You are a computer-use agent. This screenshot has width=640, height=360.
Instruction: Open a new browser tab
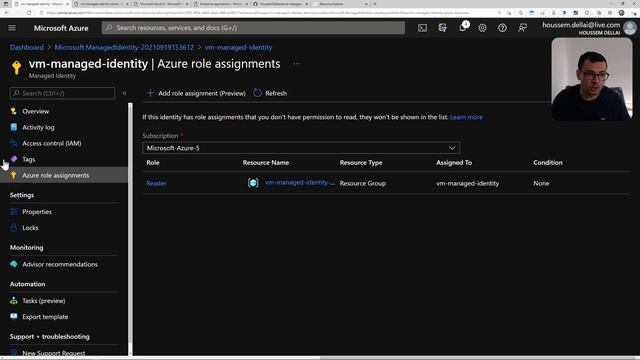pos(375,4)
